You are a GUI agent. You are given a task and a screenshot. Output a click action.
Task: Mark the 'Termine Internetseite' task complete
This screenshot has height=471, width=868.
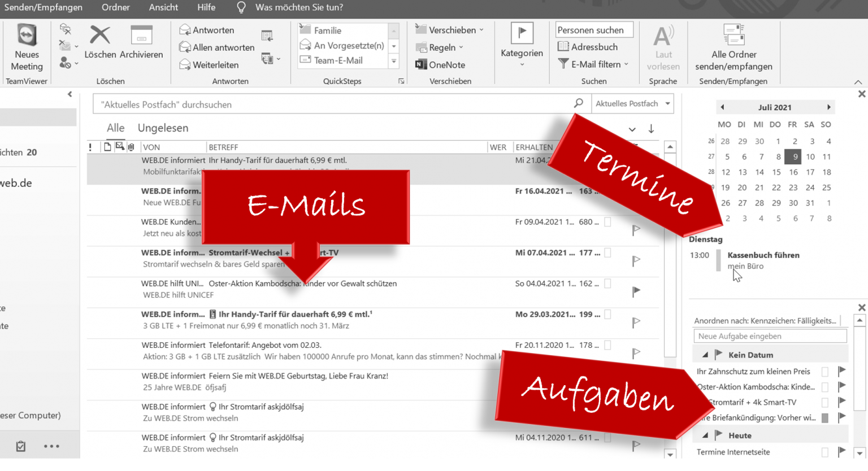[x=824, y=452]
